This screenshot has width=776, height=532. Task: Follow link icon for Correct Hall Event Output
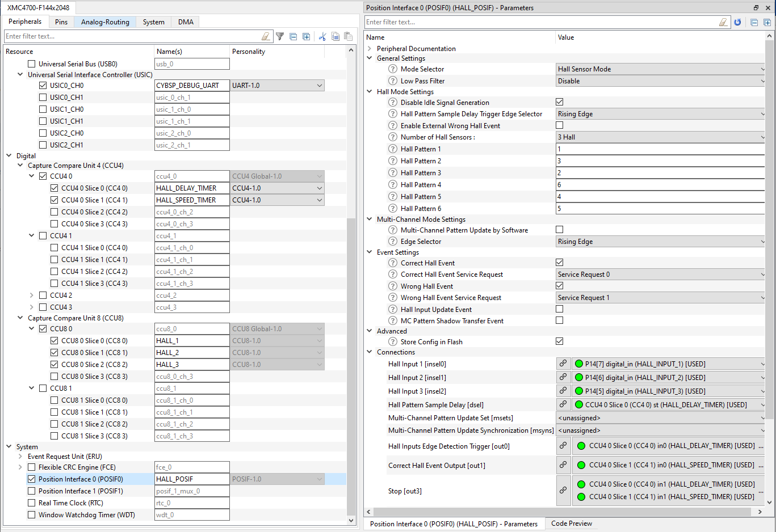click(563, 465)
